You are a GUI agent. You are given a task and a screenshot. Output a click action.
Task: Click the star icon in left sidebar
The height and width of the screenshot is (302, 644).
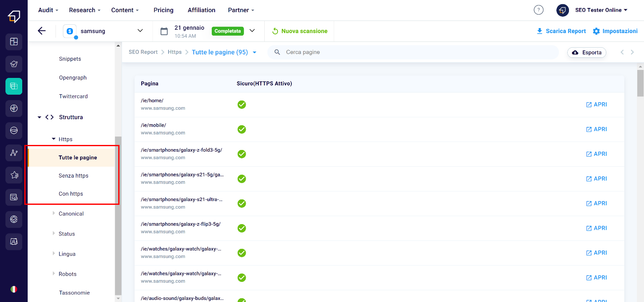coord(14,175)
